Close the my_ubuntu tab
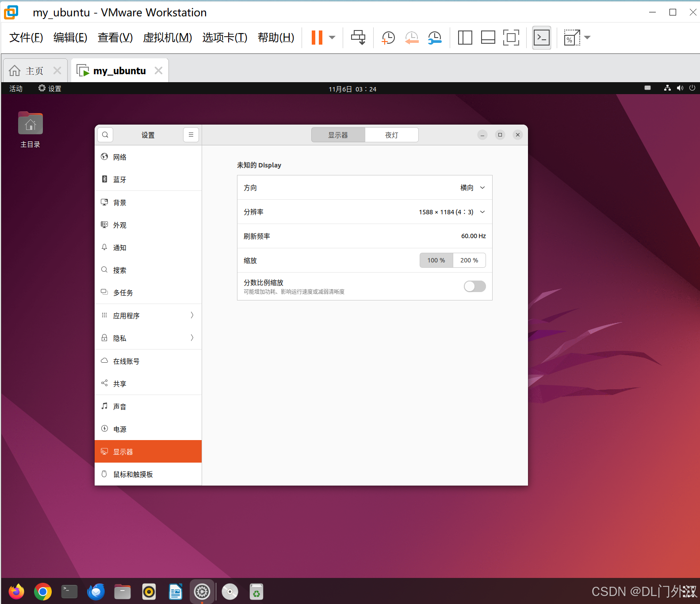This screenshot has width=700, height=604. (x=159, y=71)
